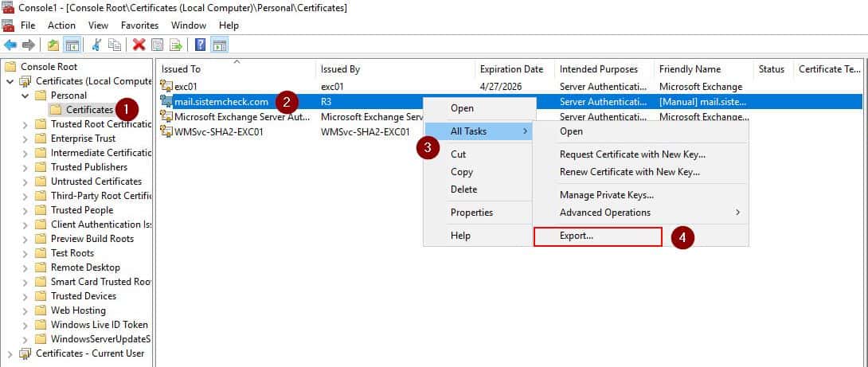Open the Help menu in menu bar
This screenshot has height=367, width=868.
click(229, 25)
